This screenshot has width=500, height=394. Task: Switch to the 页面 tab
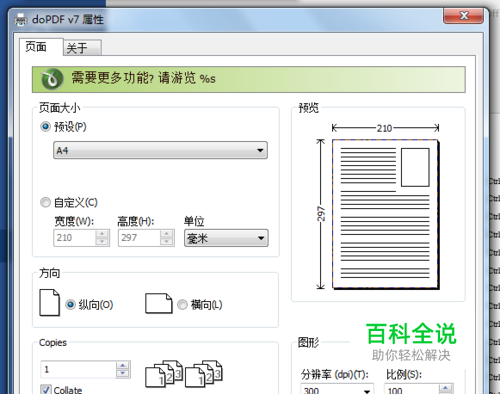pyautogui.click(x=41, y=47)
